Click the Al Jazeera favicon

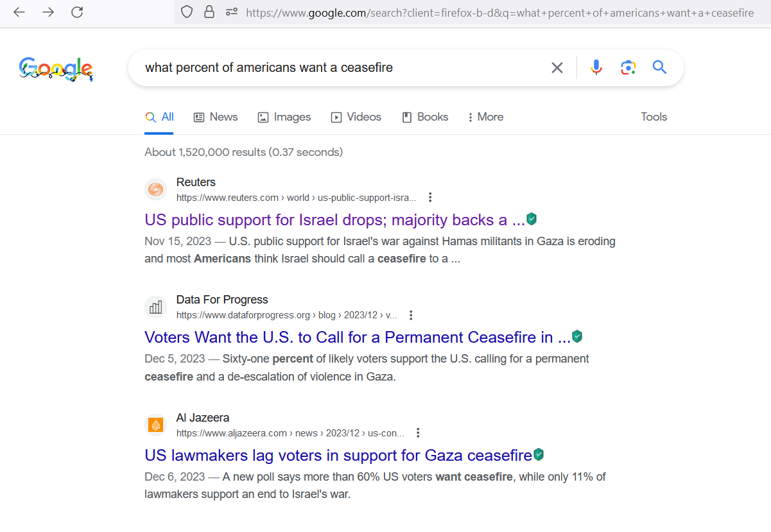155,425
